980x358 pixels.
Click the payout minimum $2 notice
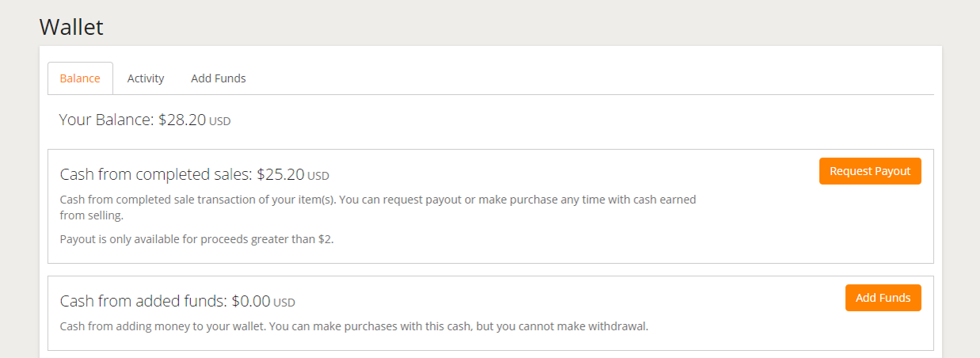click(196, 239)
